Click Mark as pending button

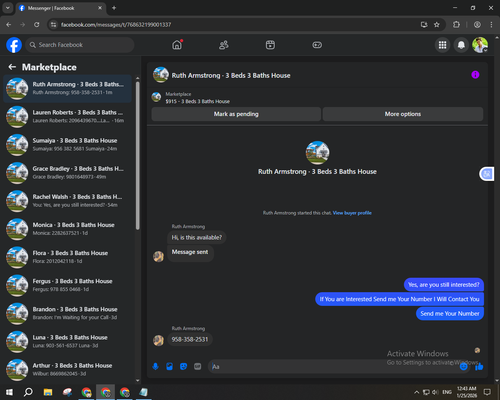click(236, 114)
